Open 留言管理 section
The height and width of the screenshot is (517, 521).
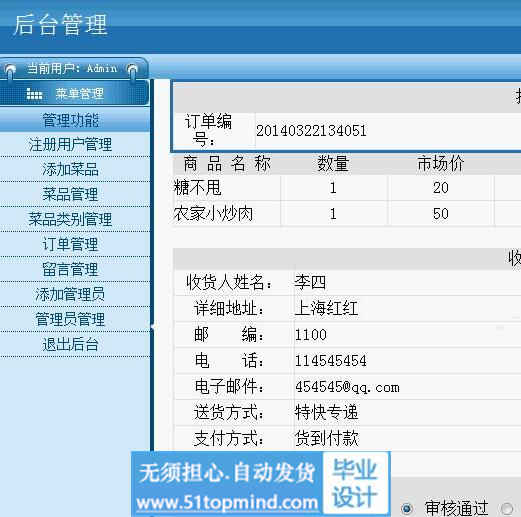[x=70, y=269]
